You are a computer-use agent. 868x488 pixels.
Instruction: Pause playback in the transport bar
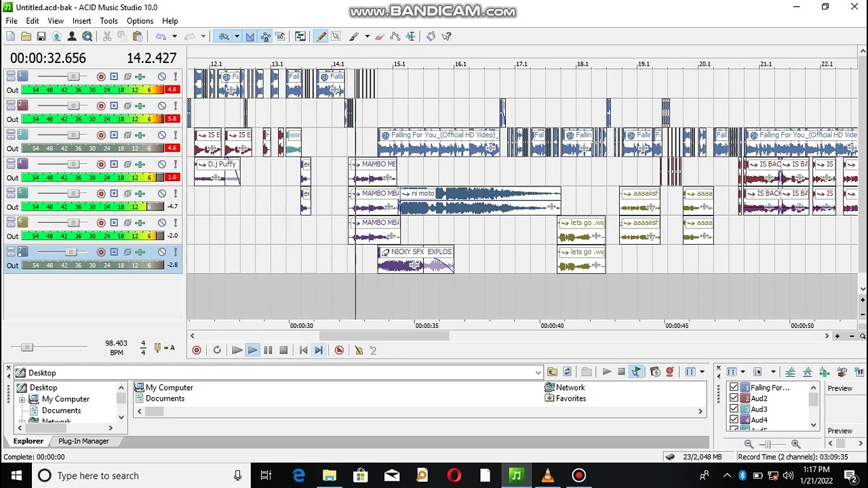pos(268,350)
